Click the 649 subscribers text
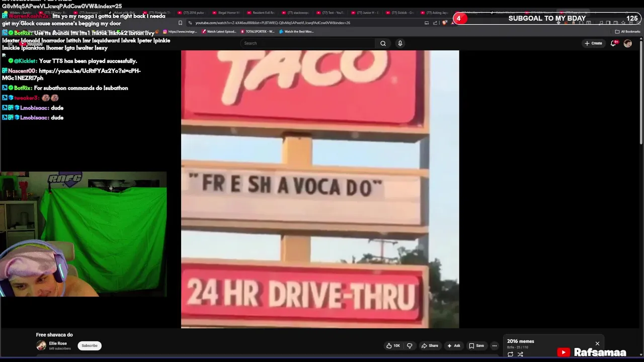The width and height of the screenshot is (644, 362). click(x=60, y=348)
